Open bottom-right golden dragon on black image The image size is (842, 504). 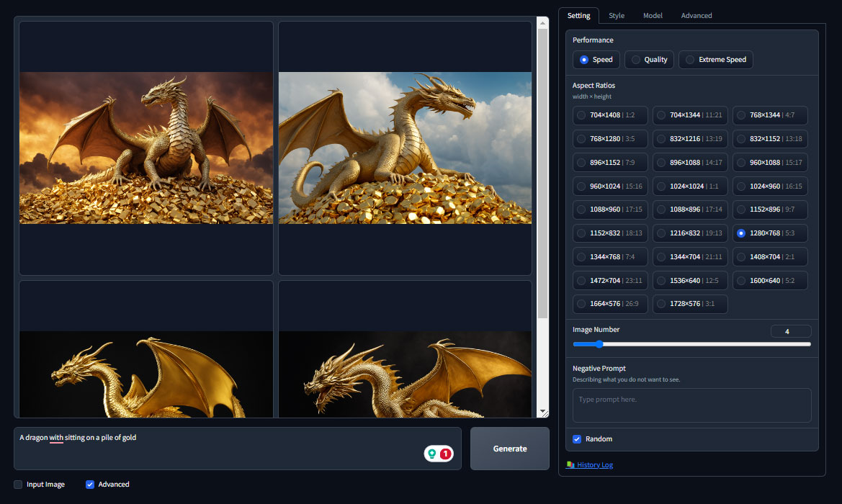(405, 374)
